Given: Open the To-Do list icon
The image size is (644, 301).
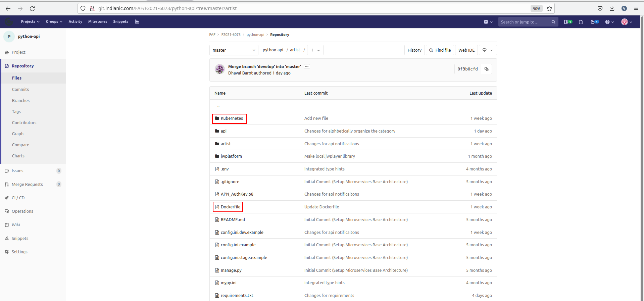Looking at the screenshot, I should click(594, 22).
